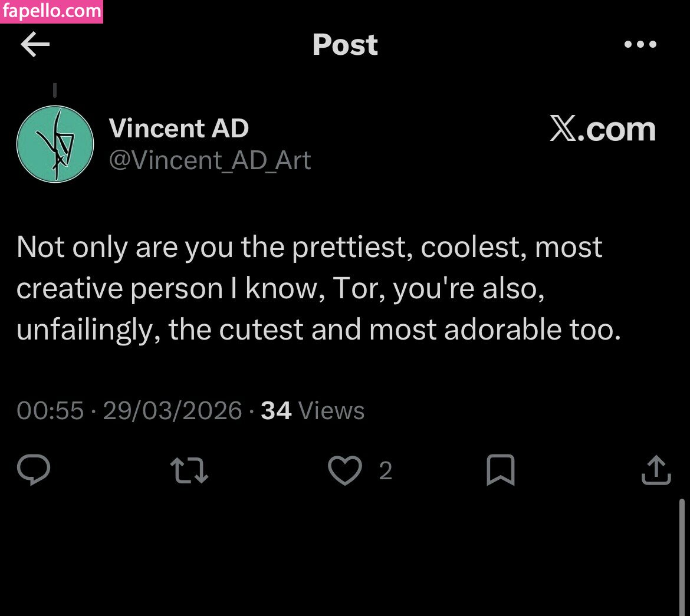690x616 pixels.
Task: Open the teal Vincent AD profile avatar
Action: tap(55, 144)
